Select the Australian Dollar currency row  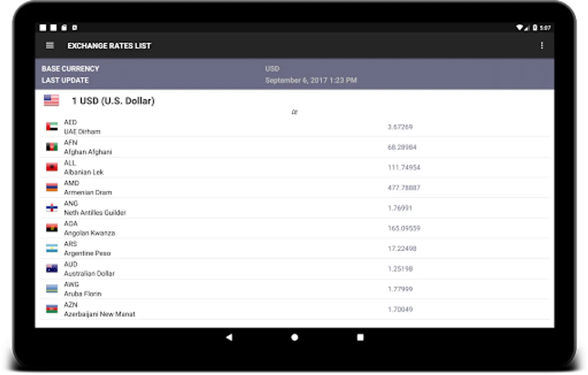click(295, 269)
